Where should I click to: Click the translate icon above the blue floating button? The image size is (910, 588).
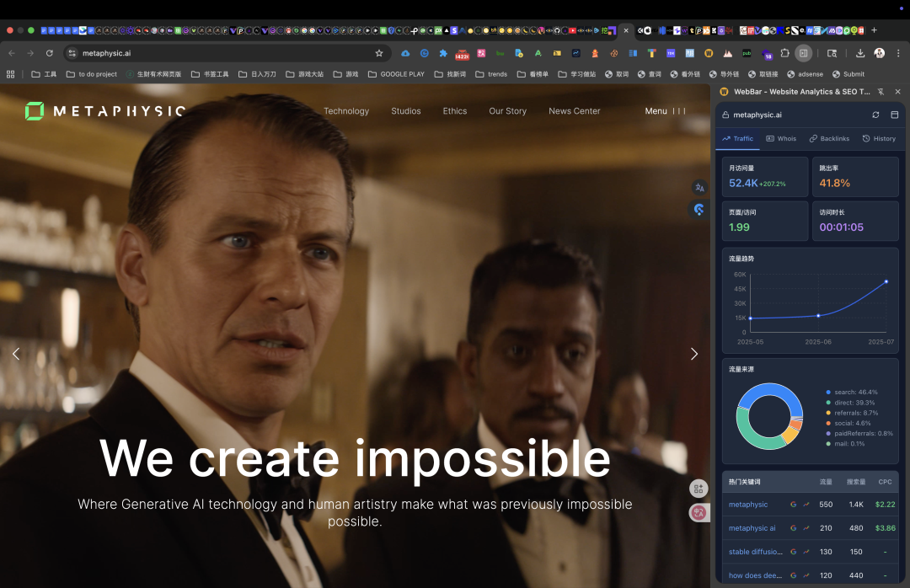(699, 188)
